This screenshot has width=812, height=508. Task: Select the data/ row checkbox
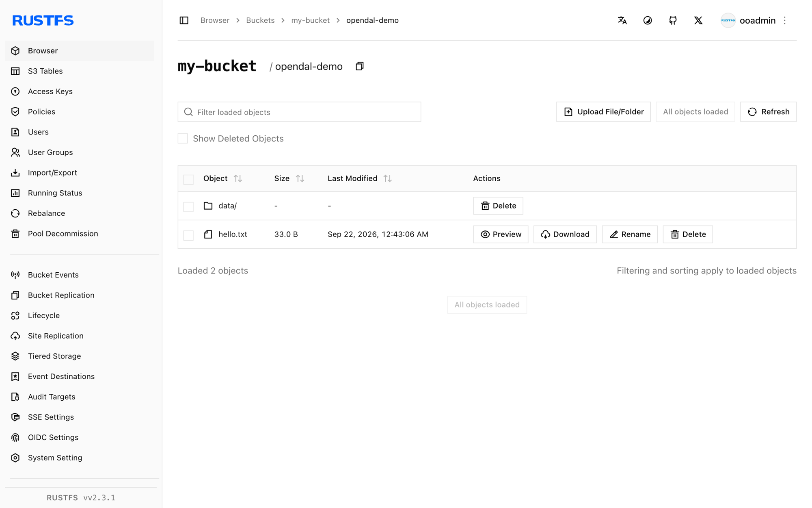click(x=188, y=206)
